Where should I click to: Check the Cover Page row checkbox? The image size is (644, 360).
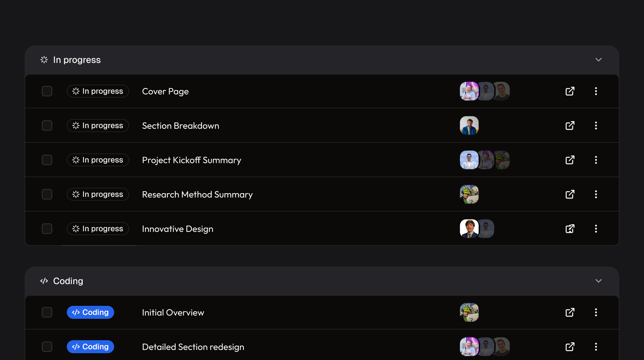47,91
